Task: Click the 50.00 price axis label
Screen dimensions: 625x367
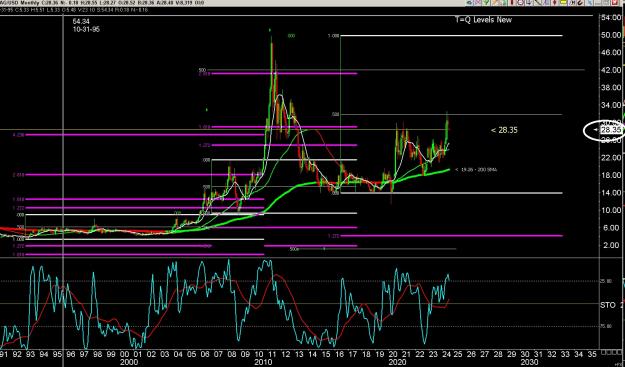Action: [x=611, y=35]
